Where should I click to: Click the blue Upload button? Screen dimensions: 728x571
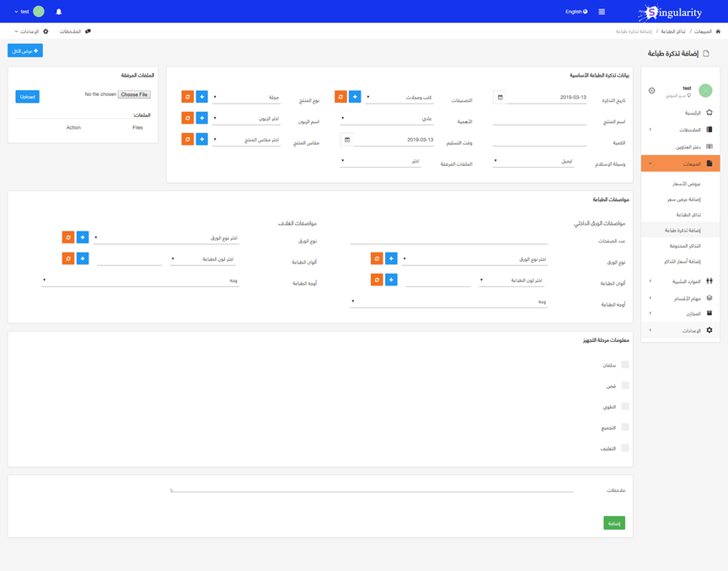[x=27, y=97]
